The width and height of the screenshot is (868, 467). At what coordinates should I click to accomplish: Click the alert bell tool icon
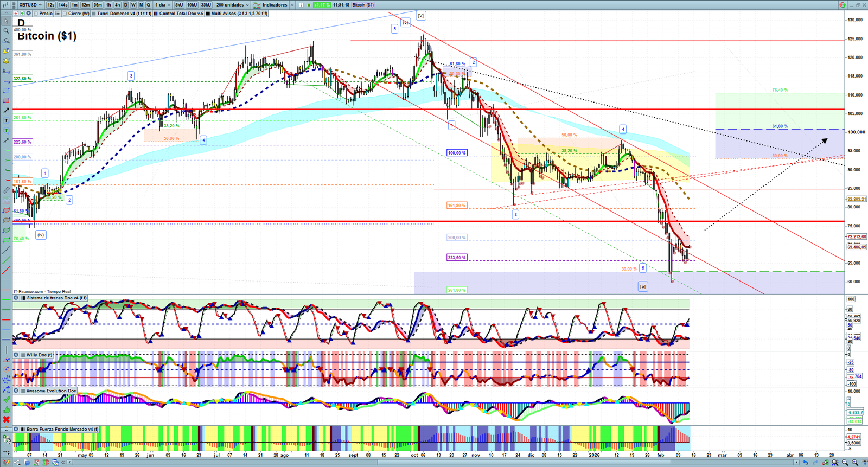6,61
